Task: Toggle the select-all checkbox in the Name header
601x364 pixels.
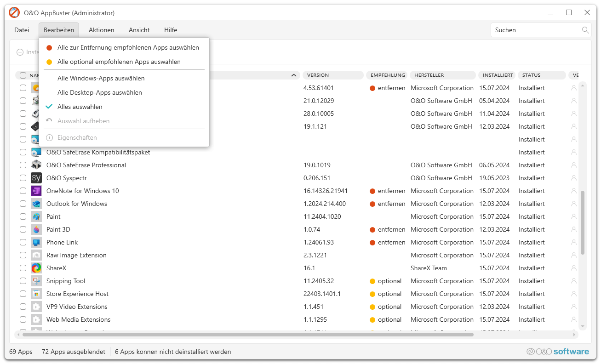Action: tap(23, 75)
